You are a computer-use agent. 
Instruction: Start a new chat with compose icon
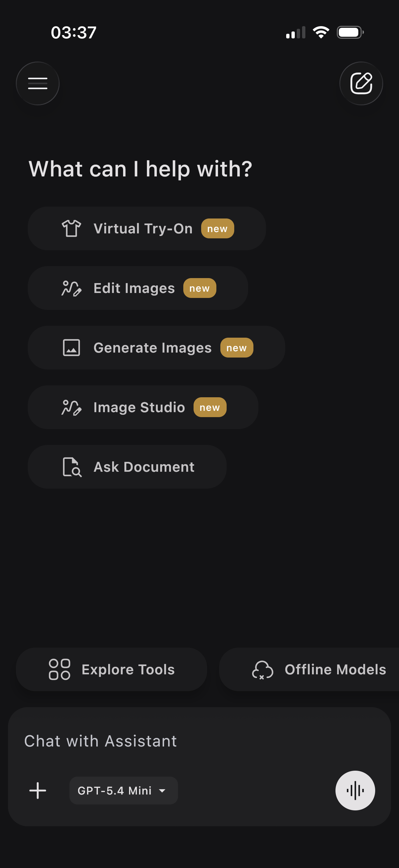361,83
